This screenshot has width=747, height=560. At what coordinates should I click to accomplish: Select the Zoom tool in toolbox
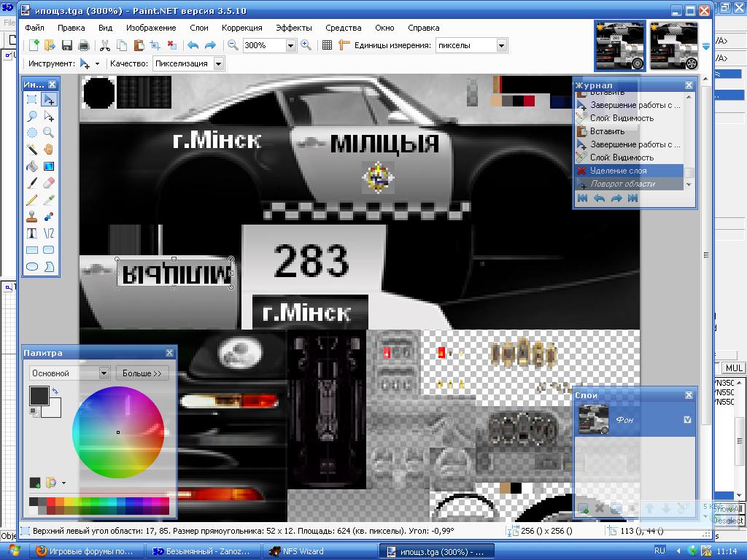tap(49, 133)
